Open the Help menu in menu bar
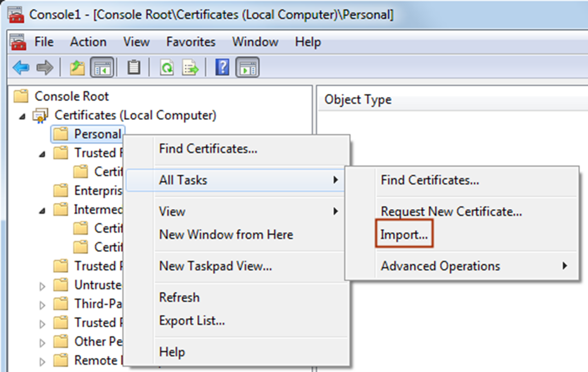Image resolution: width=588 pixels, height=372 pixels. (x=308, y=42)
